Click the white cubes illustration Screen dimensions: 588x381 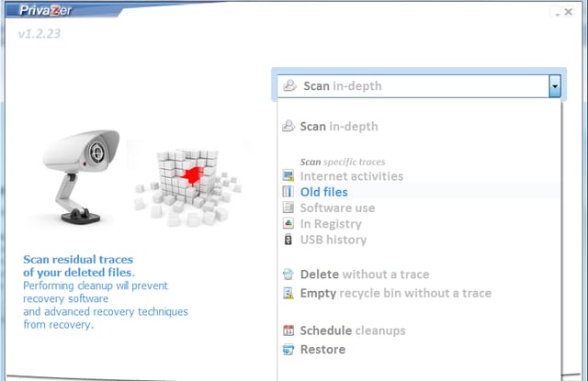(x=188, y=187)
